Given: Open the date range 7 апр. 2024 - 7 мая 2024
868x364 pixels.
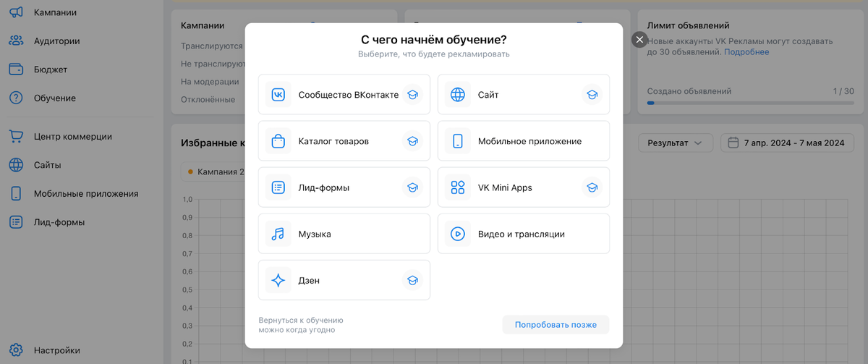Looking at the screenshot, I should tap(787, 143).
